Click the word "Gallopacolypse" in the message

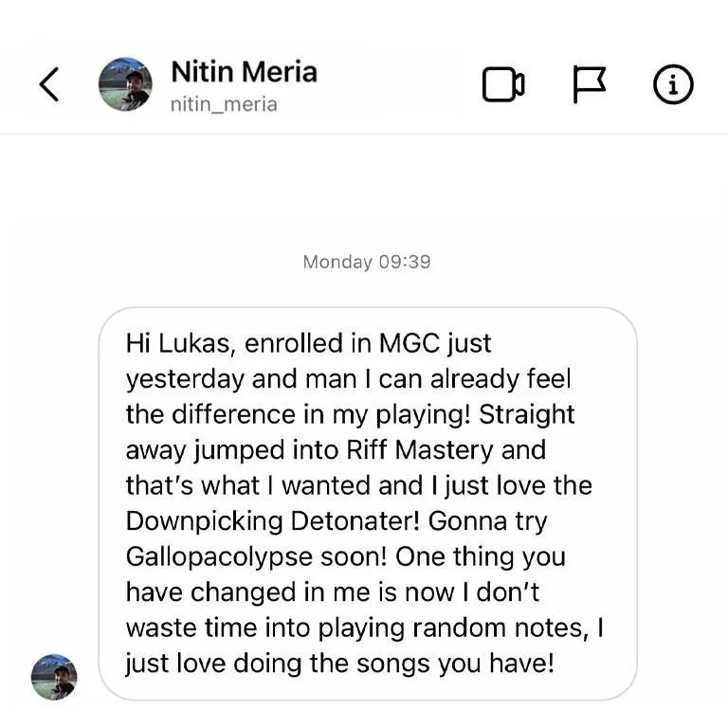click(x=219, y=557)
